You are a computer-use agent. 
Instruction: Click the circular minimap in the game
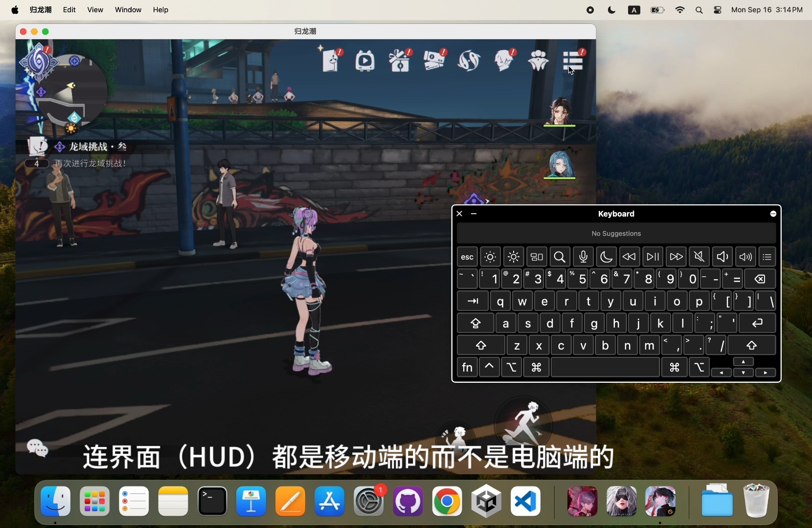(72, 92)
